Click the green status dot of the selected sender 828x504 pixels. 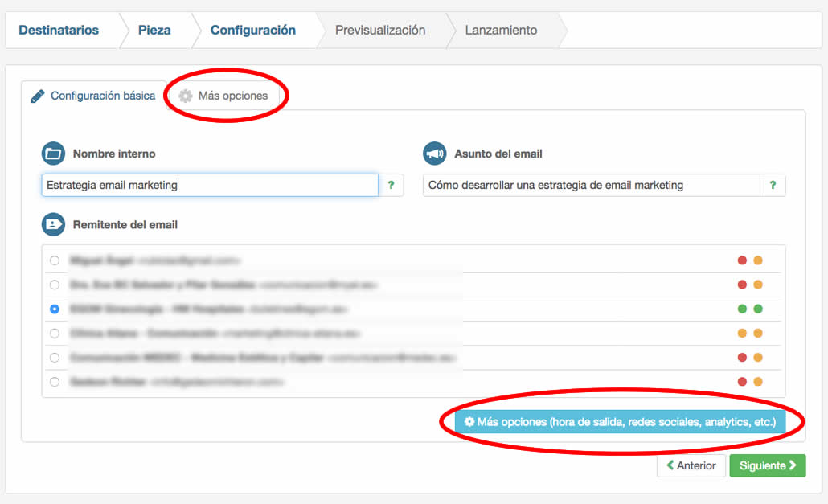pyautogui.click(x=741, y=308)
